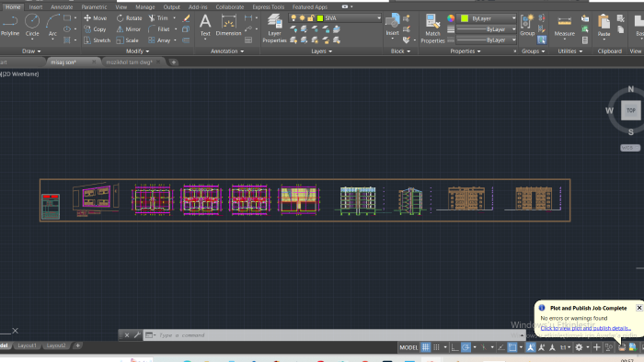Click the Group tool
The height and width of the screenshot is (362, 644).
(527, 26)
